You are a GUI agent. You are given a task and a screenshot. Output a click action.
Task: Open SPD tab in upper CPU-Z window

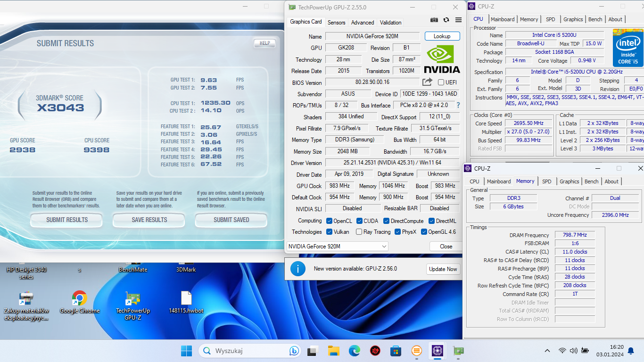(x=550, y=19)
